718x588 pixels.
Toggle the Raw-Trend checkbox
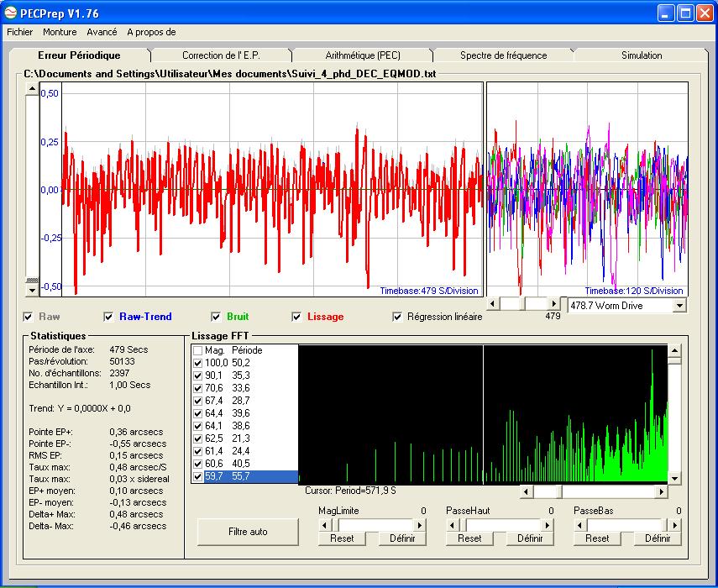[x=108, y=317]
